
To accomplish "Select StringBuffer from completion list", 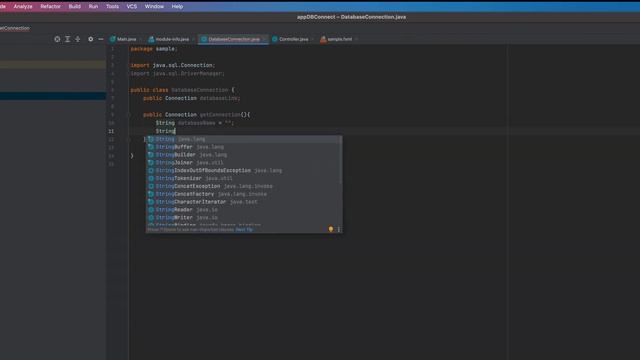I will pyautogui.click(x=244, y=147).
